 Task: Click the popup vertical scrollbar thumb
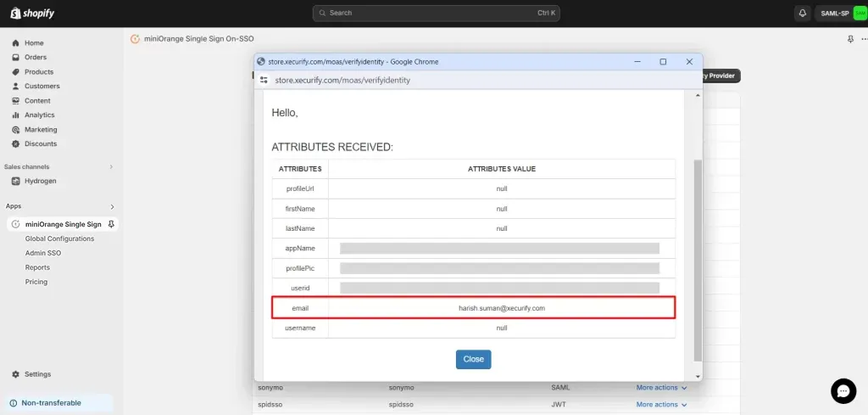[x=698, y=261]
